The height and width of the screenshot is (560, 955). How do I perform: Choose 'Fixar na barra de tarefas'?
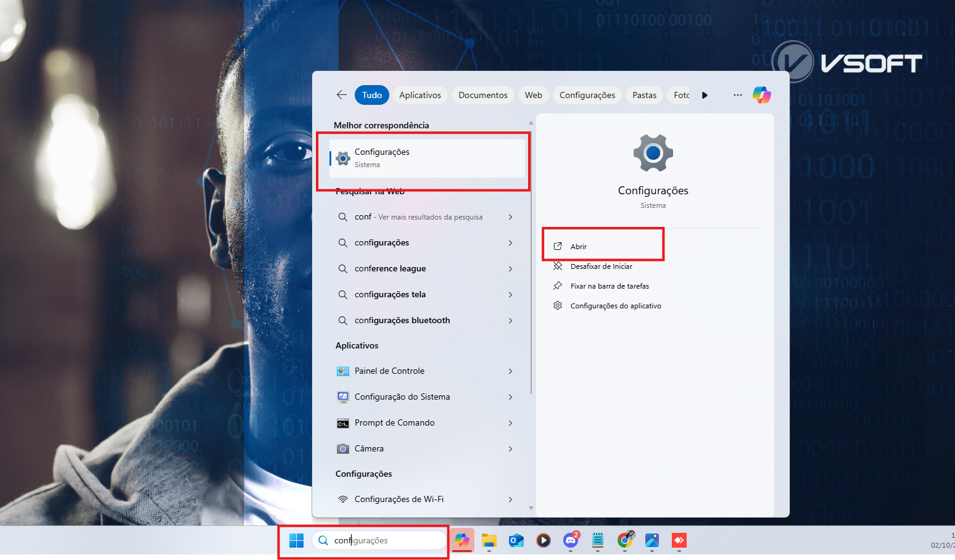(x=609, y=286)
